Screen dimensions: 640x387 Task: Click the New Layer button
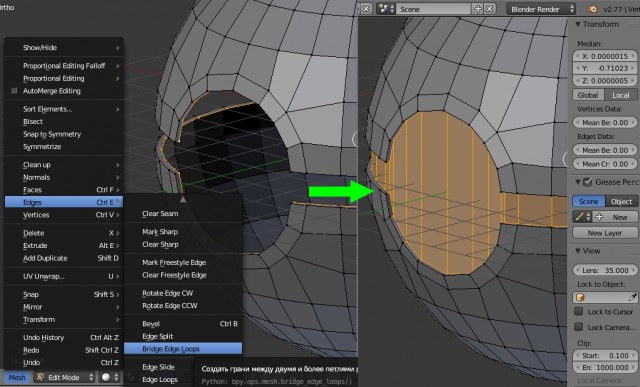coord(605,233)
